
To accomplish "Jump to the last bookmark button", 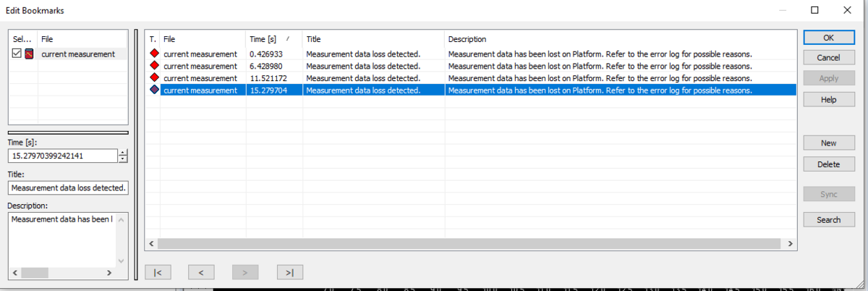I will [x=289, y=272].
